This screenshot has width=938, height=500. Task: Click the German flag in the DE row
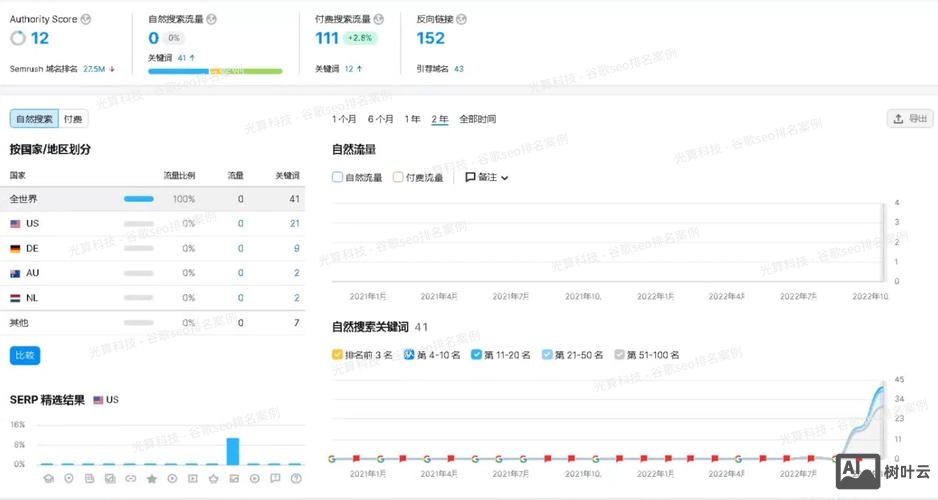click(16, 249)
